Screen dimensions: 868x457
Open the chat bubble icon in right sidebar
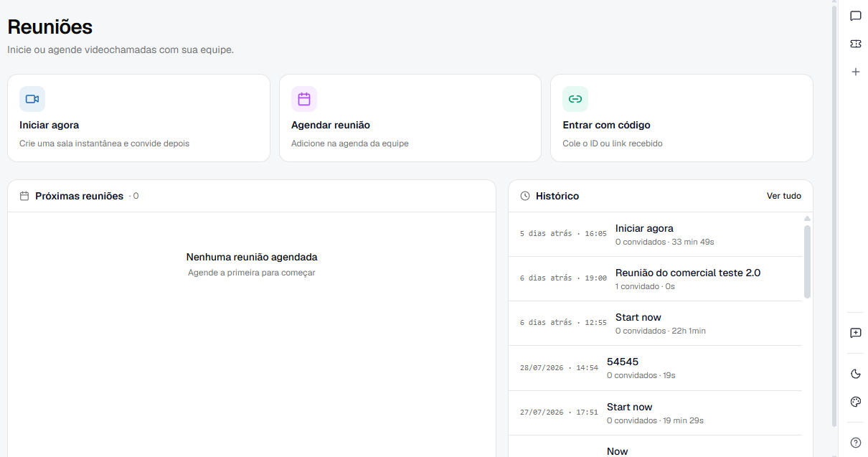[855, 16]
